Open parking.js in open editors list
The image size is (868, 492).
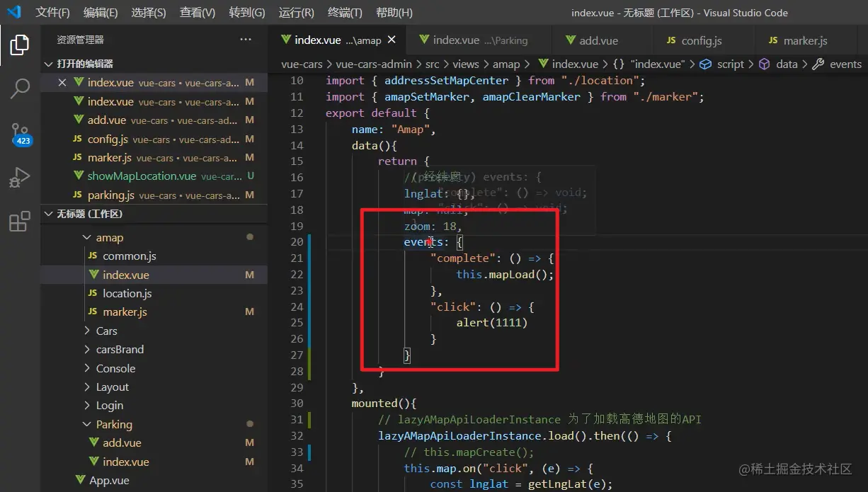[154, 195]
